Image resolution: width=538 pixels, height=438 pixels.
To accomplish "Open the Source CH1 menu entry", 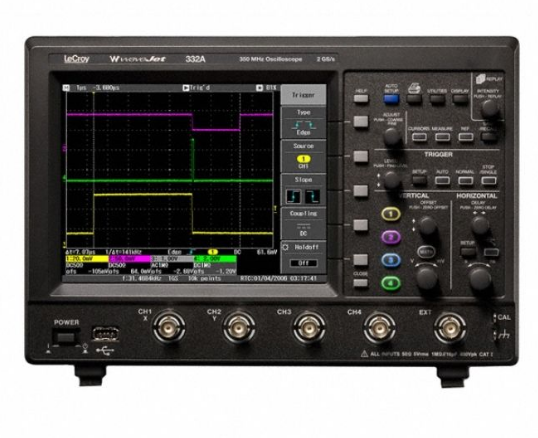I will click(303, 156).
